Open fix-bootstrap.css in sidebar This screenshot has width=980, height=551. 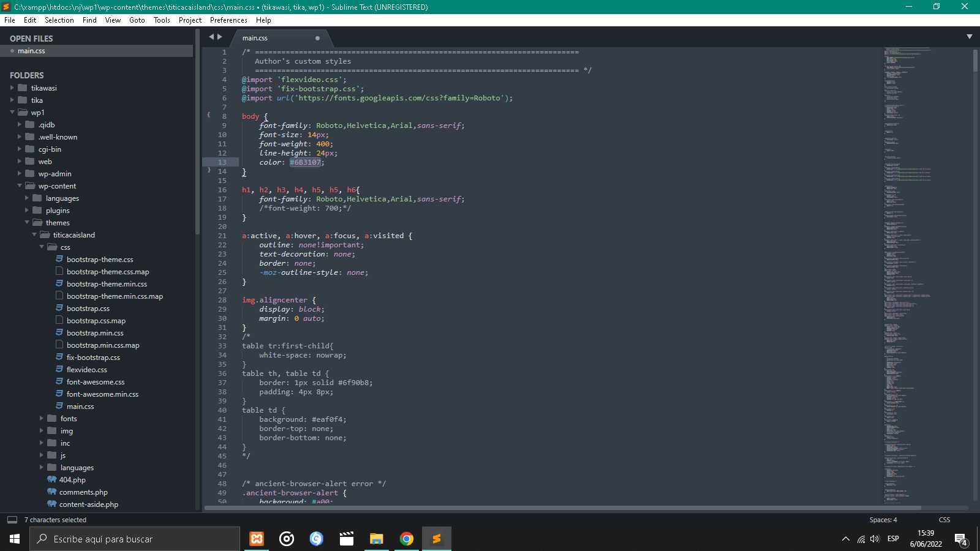tap(93, 358)
